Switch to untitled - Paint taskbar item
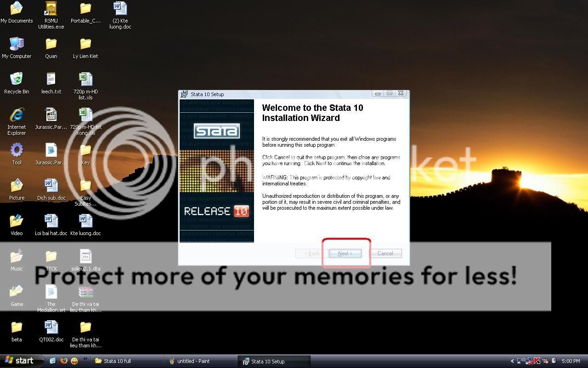The image size is (588, 368). (x=201, y=361)
